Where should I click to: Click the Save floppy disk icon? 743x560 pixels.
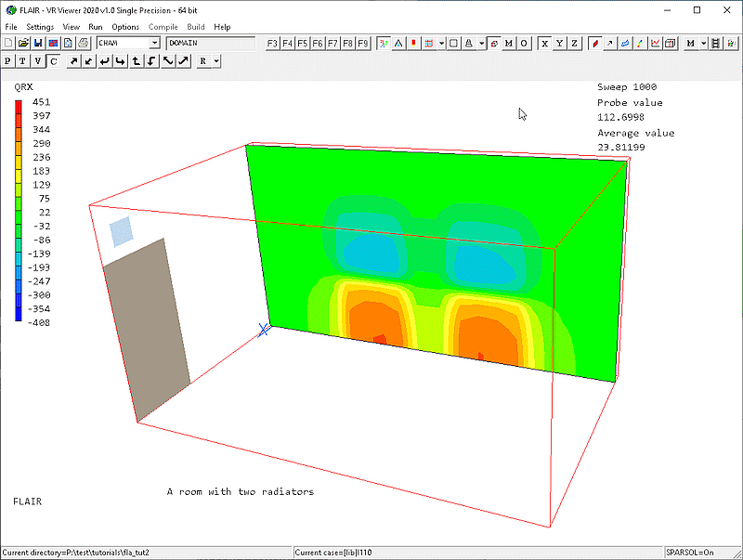tap(38, 43)
